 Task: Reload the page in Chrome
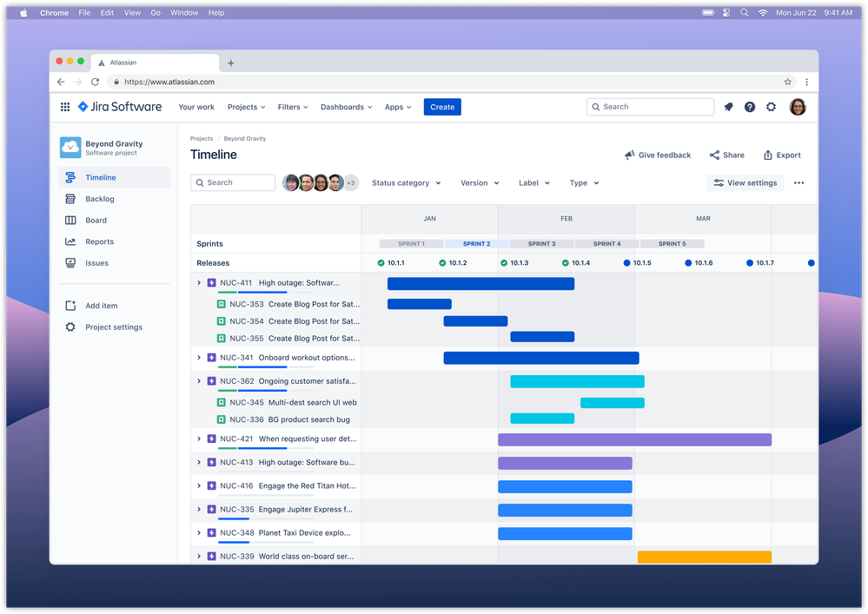[x=96, y=82]
